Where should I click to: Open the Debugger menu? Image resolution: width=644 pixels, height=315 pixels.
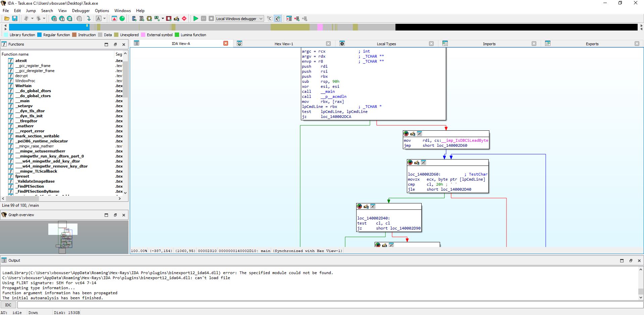(x=81, y=10)
